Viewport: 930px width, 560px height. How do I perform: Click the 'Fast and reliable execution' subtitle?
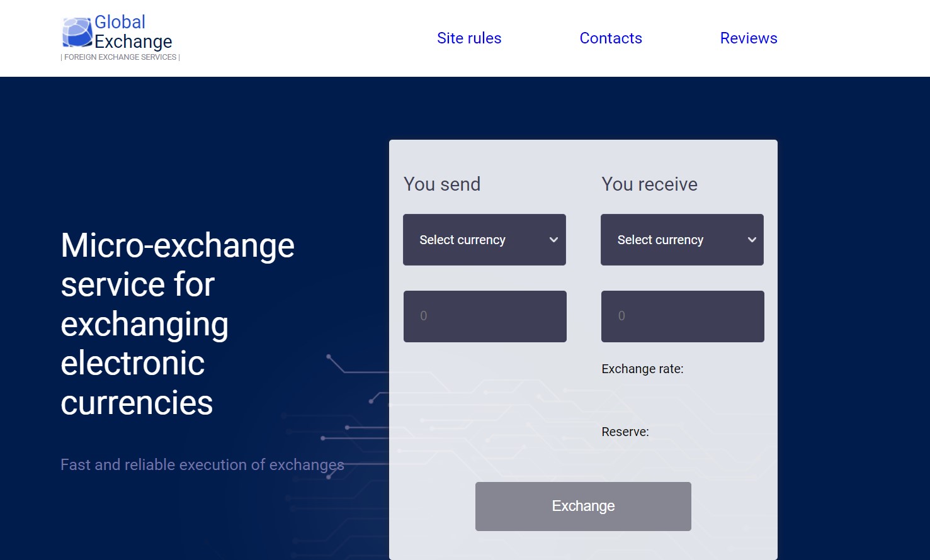(202, 465)
